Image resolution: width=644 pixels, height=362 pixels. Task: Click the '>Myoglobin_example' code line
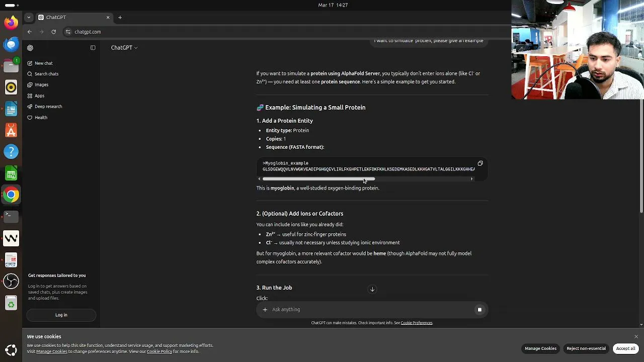click(285, 163)
